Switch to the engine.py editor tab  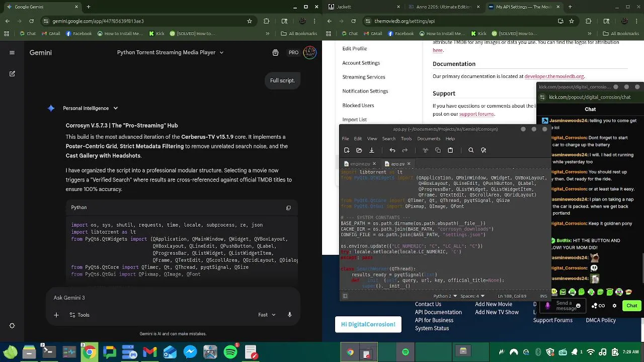(x=360, y=164)
